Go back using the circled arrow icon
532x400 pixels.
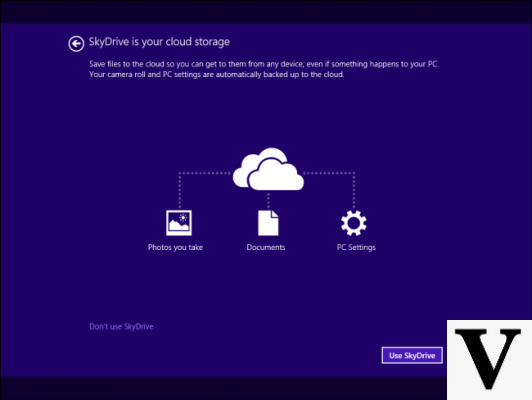pyautogui.click(x=76, y=44)
